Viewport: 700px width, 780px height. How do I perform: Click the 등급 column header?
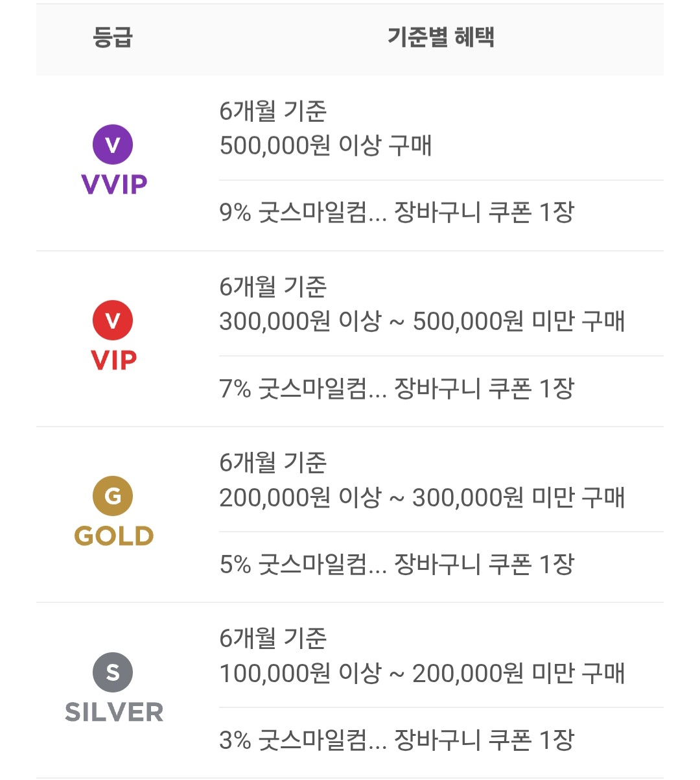click(113, 37)
